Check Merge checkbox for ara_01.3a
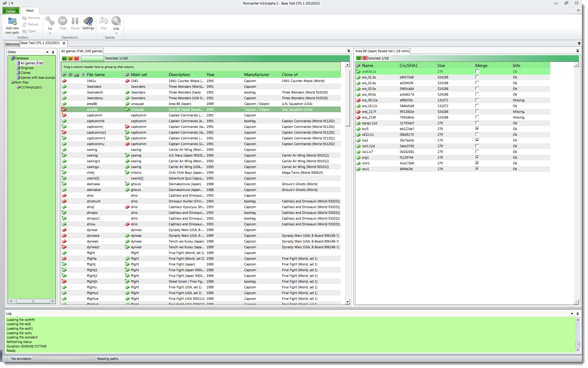The height and width of the screenshot is (368, 588). (477, 77)
